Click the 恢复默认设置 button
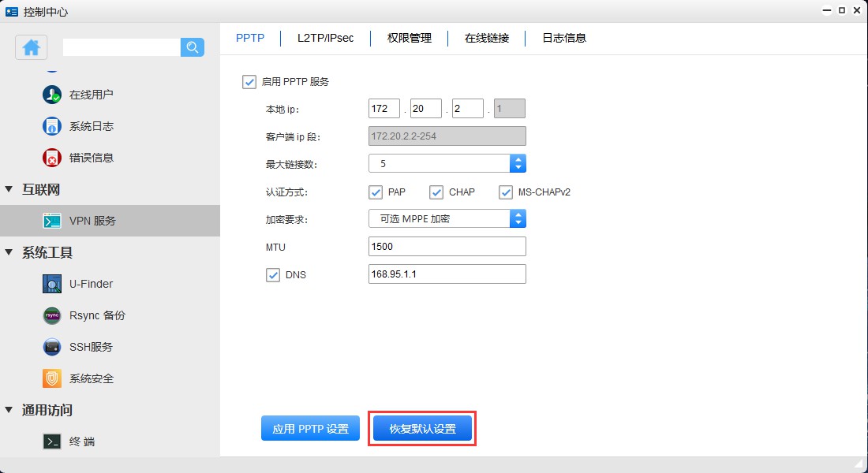This screenshot has height=473, width=868. point(422,428)
